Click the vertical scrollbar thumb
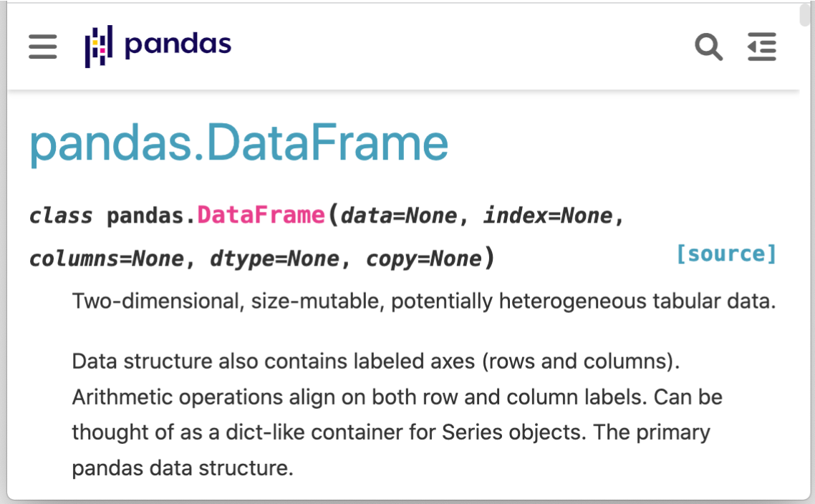Image resolution: width=815 pixels, height=504 pixels. click(x=806, y=16)
